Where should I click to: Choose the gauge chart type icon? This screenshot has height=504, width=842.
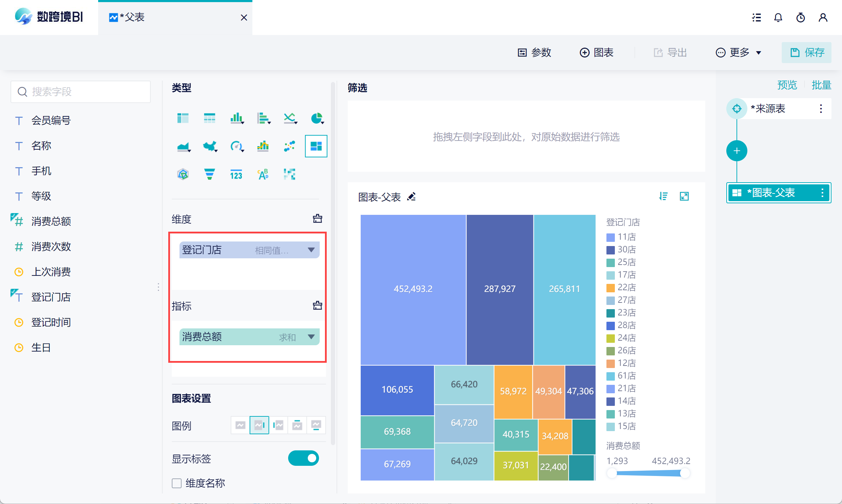[237, 146]
